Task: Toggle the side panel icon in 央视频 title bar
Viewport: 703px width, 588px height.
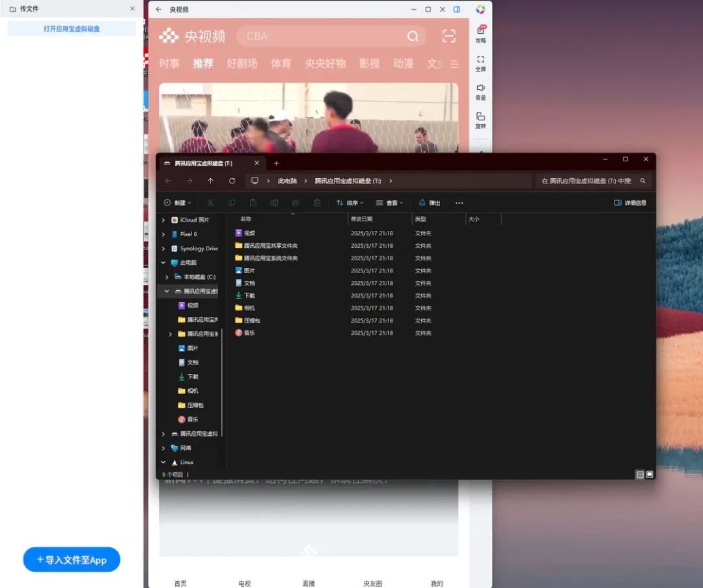Action: 457,9
